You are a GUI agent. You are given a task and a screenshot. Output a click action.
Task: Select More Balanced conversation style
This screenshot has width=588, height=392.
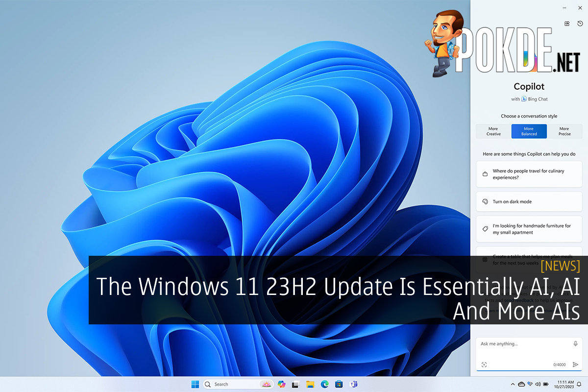pos(529,131)
